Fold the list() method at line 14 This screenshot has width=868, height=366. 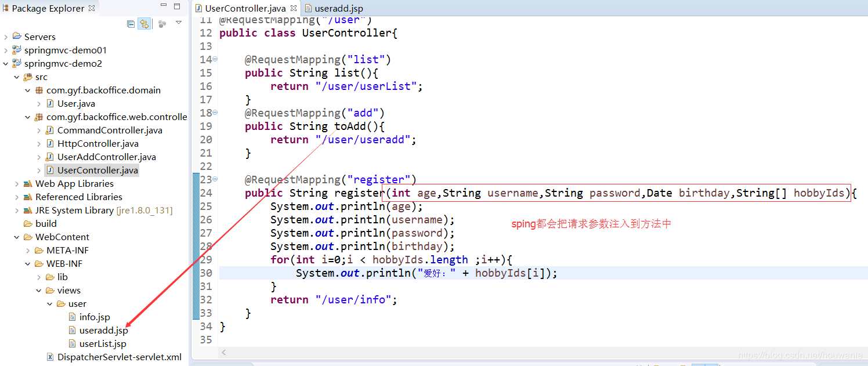tap(215, 59)
